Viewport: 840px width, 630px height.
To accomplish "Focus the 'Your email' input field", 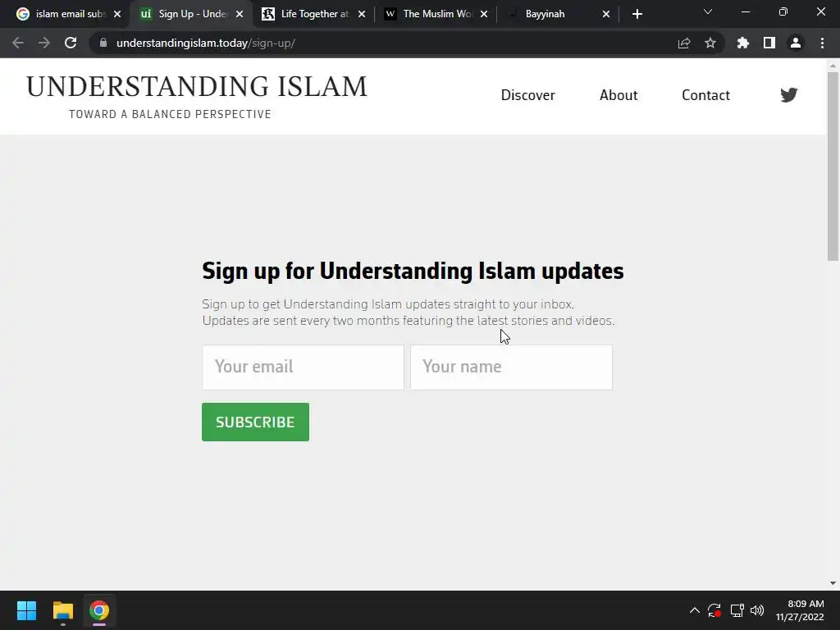I will (x=303, y=367).
